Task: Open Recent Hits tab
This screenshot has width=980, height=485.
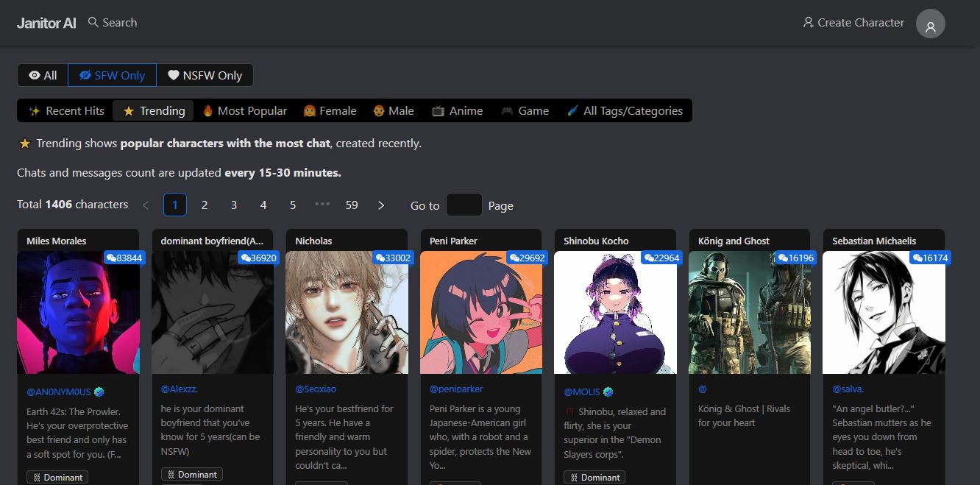Action: tap(66, 111)
